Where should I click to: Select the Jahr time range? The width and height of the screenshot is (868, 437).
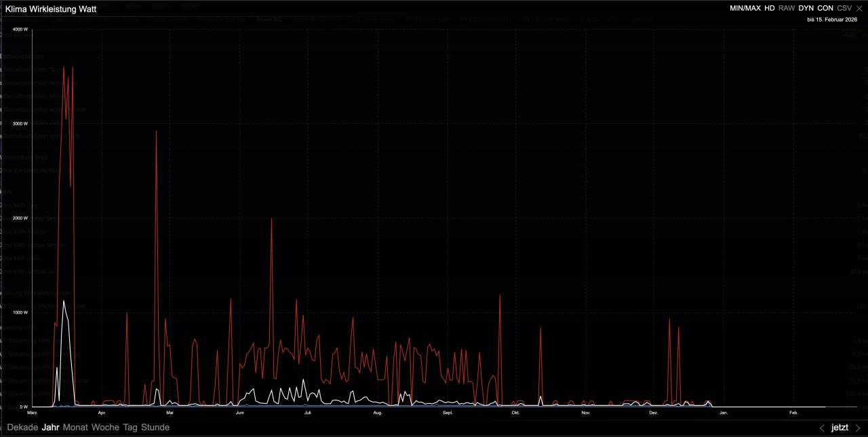point(51,428)
